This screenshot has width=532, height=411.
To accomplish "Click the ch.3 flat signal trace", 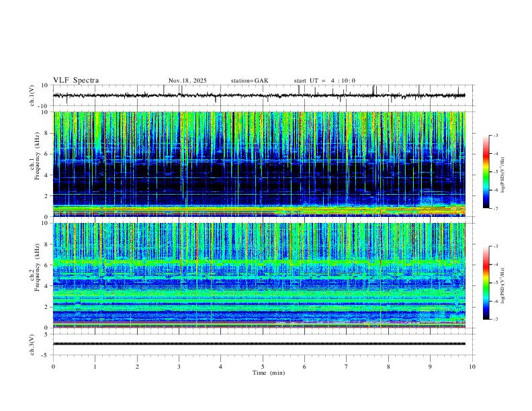I will [x=259, y=344].
